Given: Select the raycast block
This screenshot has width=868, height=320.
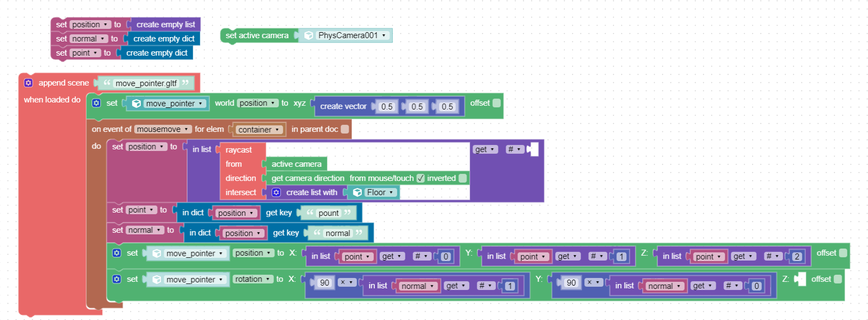Looking at the screenshot, I should pos(238,150).
